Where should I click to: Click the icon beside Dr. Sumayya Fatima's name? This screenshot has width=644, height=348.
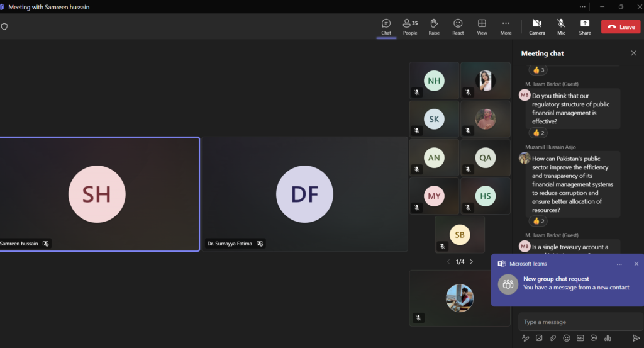coord(260,244)
